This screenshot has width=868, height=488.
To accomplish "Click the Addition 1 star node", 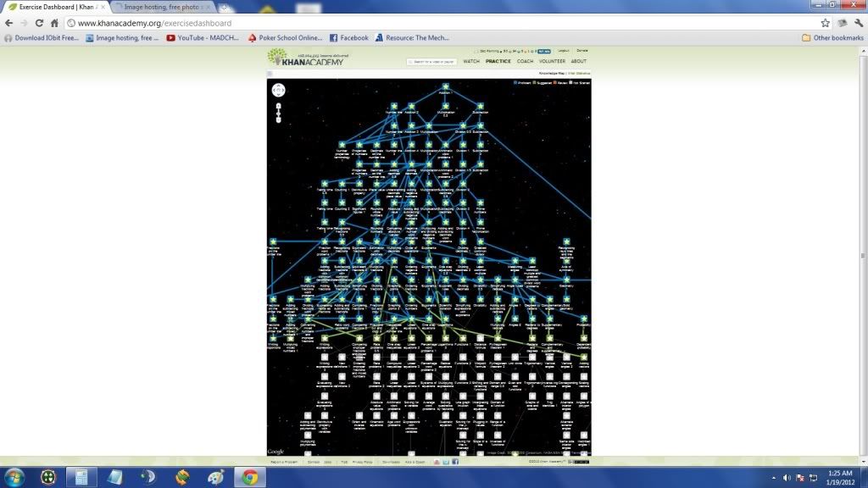I will pos(445,86).
